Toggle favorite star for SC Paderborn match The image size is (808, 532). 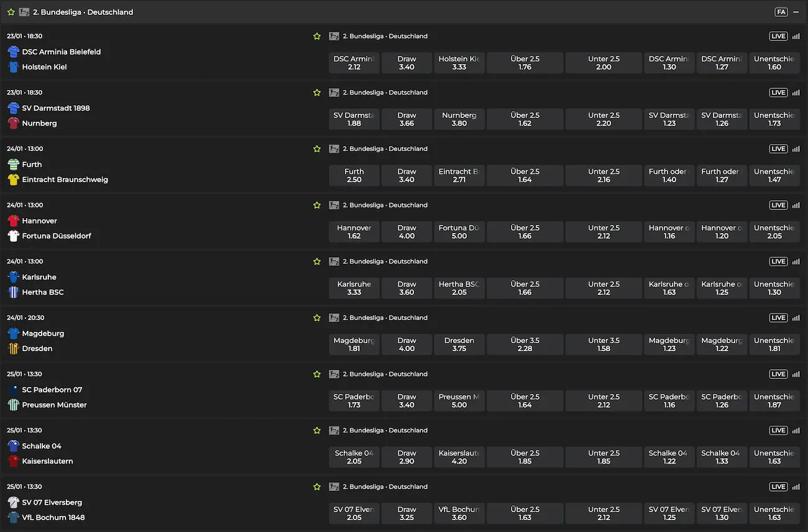click(317, 374)
